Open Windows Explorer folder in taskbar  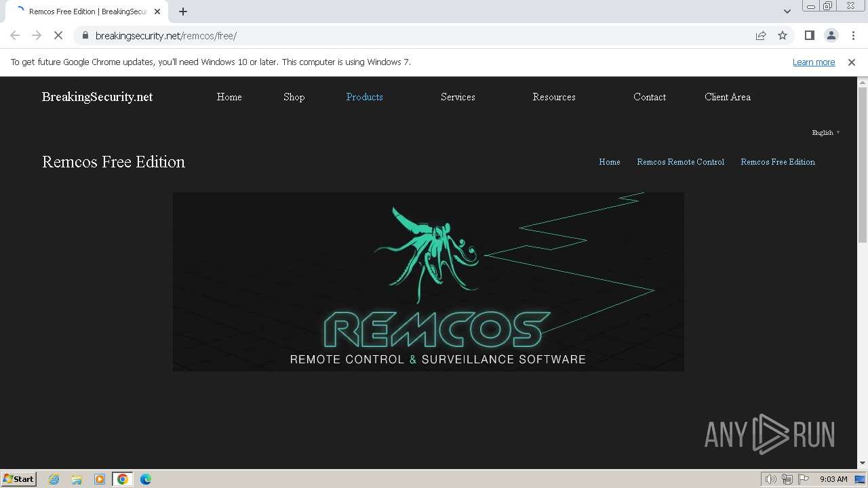[77, 479]
